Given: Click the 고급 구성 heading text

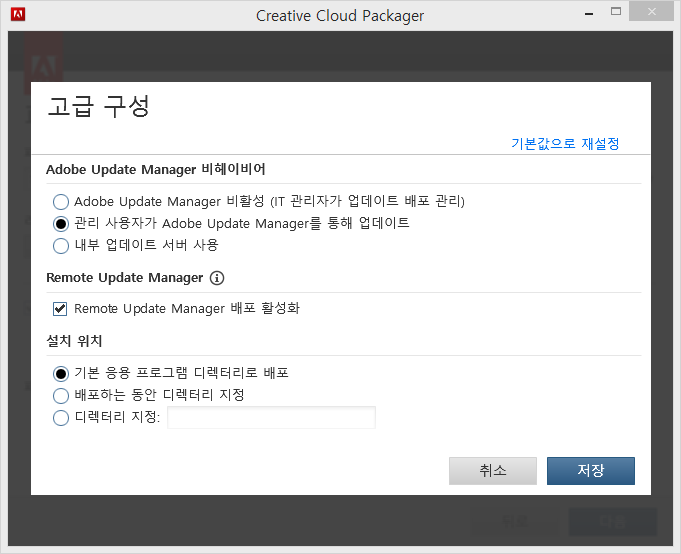Looking at the screenshot, I should click(99, 106).
